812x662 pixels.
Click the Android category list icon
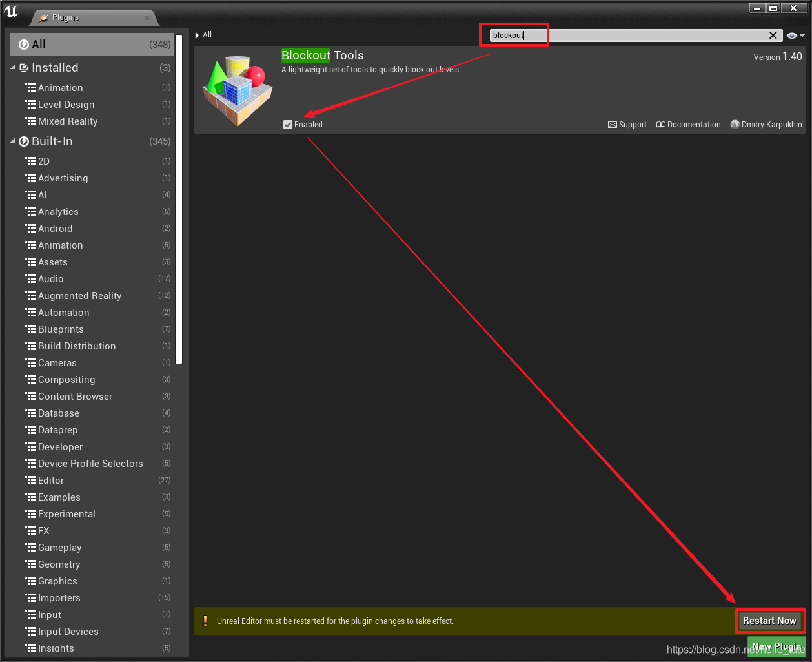tap(30, 229)
